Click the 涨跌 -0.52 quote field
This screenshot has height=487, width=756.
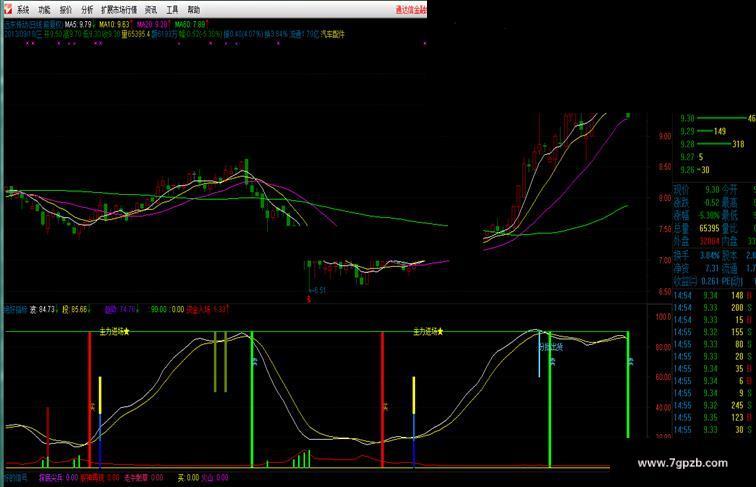[697, 203]
